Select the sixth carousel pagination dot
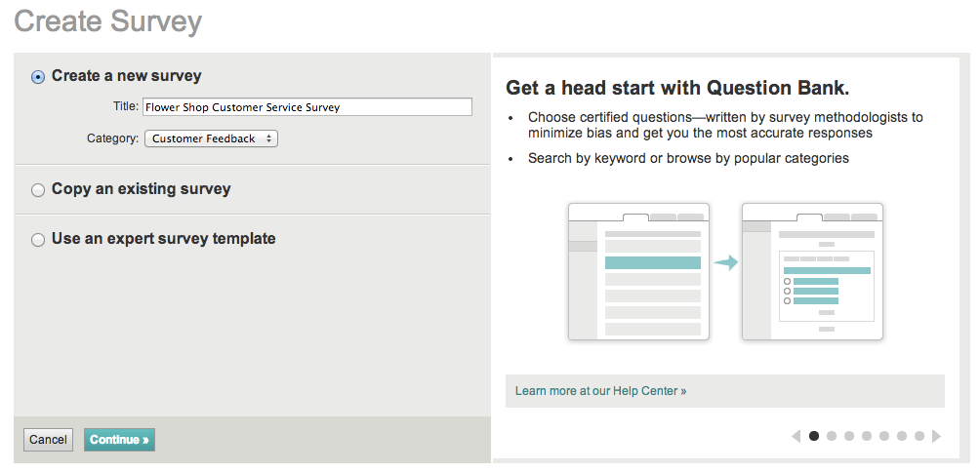Viewport: 980px width, 472px height. pos(901,436)
